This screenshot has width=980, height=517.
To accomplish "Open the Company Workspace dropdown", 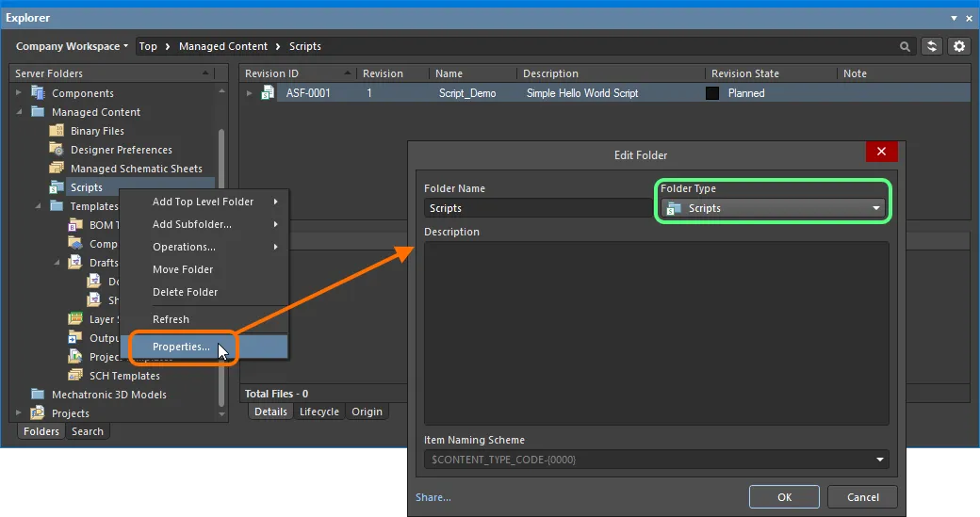I will pyautogui.click(x=72, y=46).
